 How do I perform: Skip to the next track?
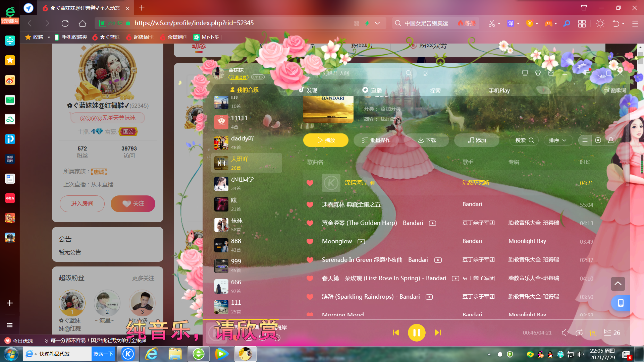437,333
